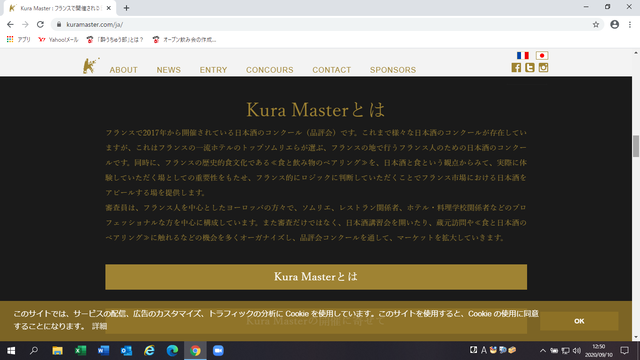This screenshot has width=640, height=360.
Task: Open the オープン飲み会の作成 bookmark
Action: pos(184,40)
